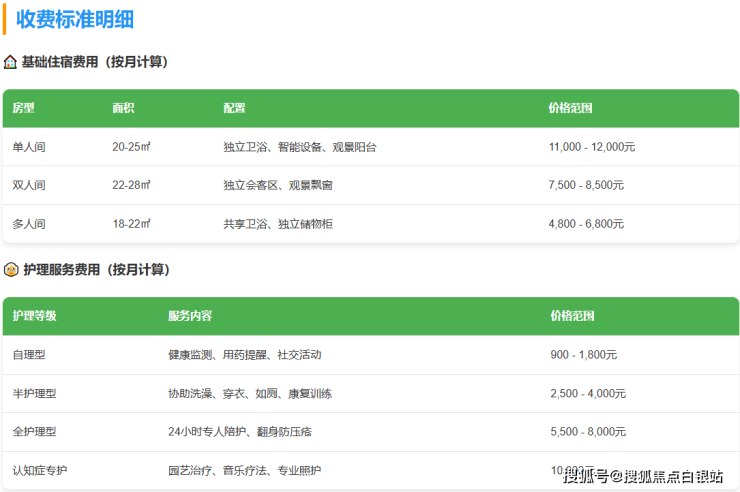Click the 配置 column header

(x=234, y=108)
